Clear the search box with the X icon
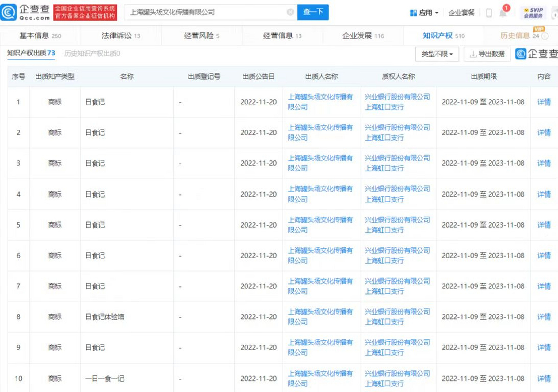 pyautogui.click(x=290, y=12)
